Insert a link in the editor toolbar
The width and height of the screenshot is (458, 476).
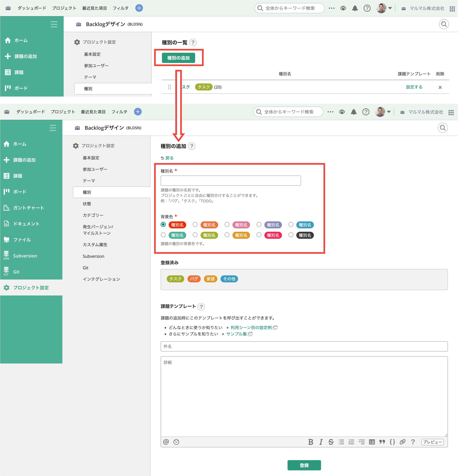(x=402, y=442)
